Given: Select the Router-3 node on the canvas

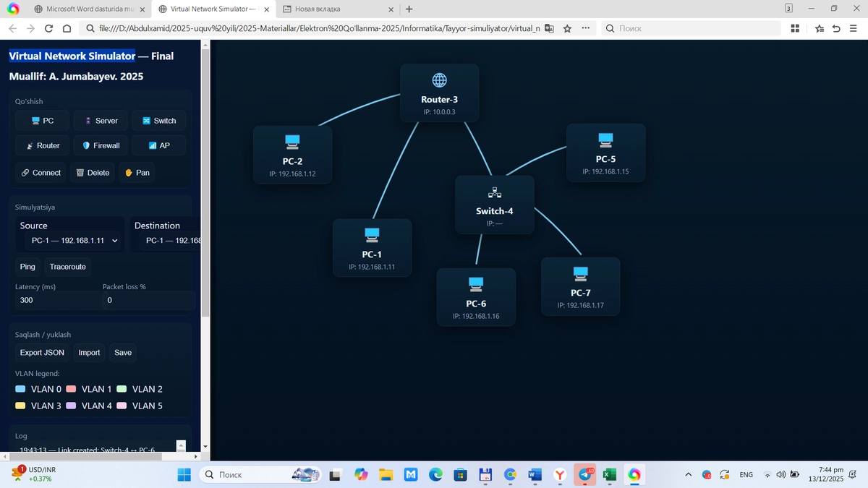Looking at the screenshot, I should click(440, 93).
